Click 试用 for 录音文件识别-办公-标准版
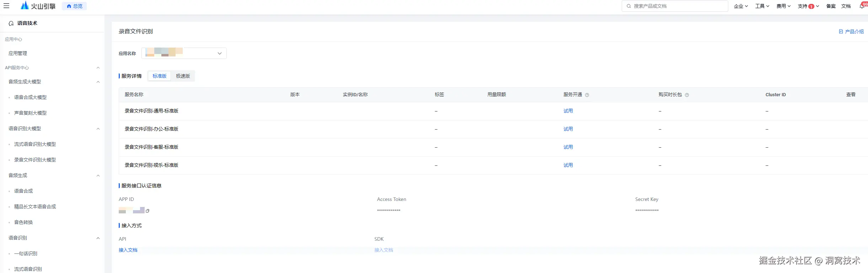Screen dimensions: 868x273 (x=568, y=129)
